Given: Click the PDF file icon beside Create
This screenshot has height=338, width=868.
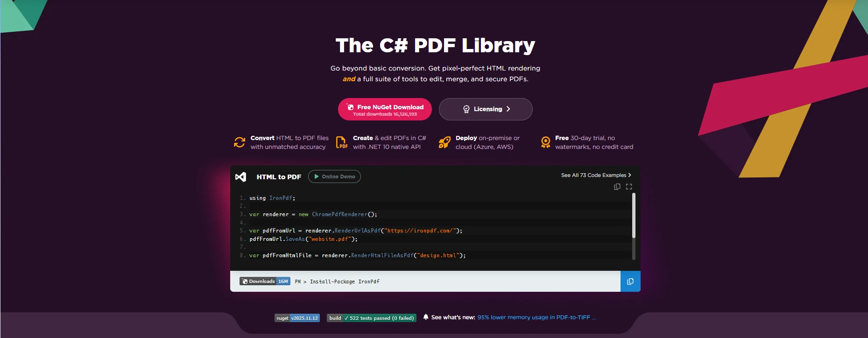Looking at the screenshot, I should click(x=342, y=142).
